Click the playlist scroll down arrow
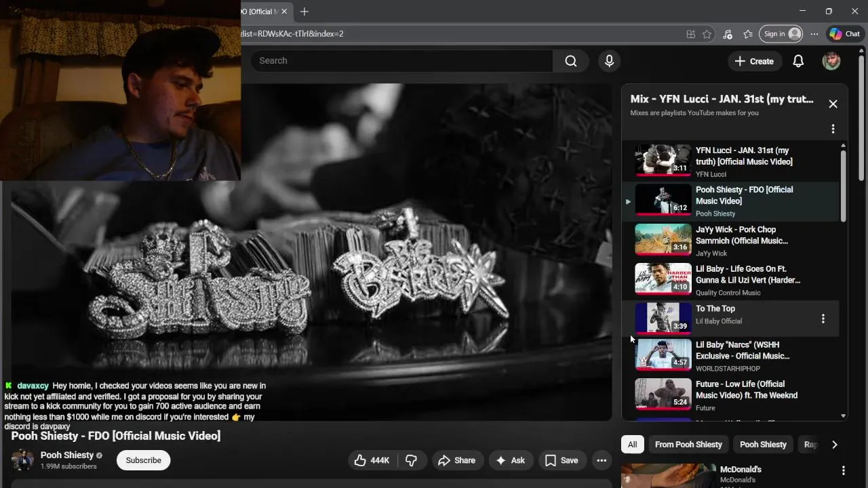This screenshot has width=868, height=488. pyautogui.click(x=844, y=415)
